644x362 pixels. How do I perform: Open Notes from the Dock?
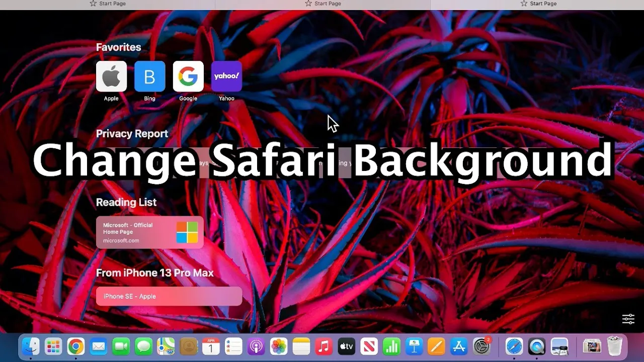click(301, 346)
